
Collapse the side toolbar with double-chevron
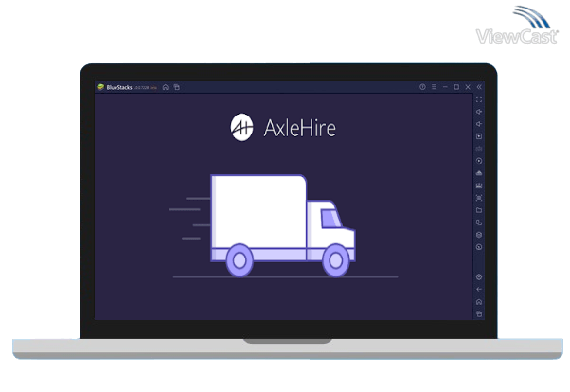pyautogui.click(x=479, y=87)
